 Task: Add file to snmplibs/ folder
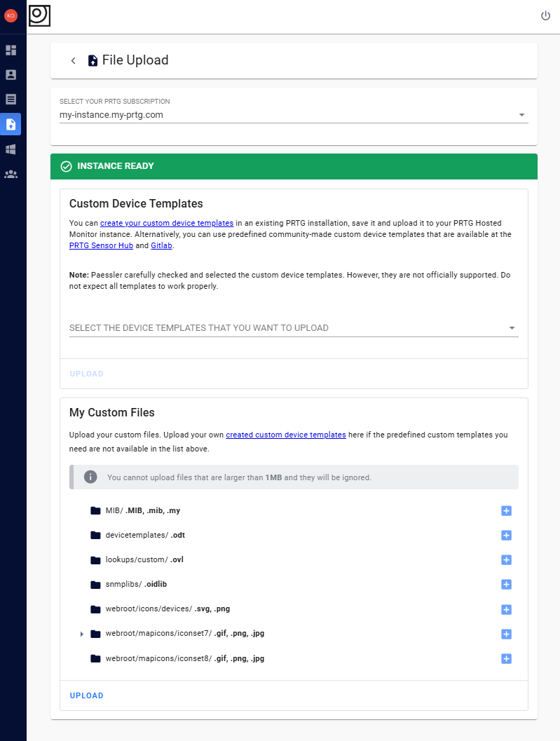tap(506, 585)
